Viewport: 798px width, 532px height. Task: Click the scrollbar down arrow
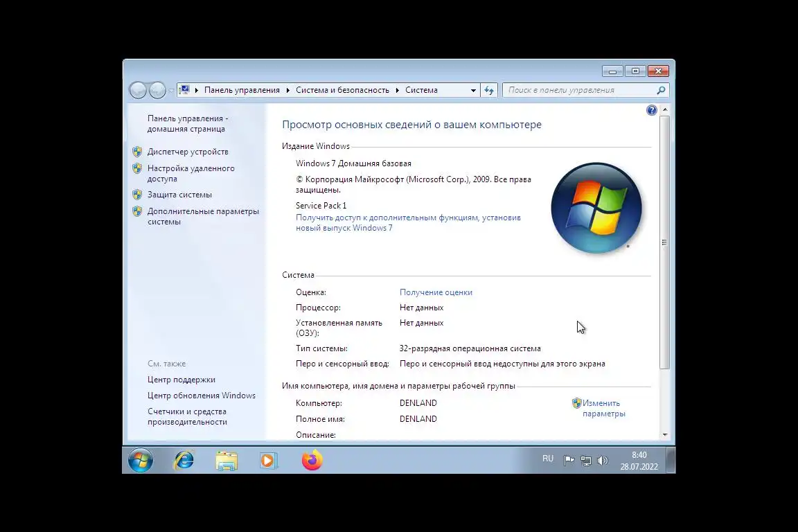coord(665,435)
